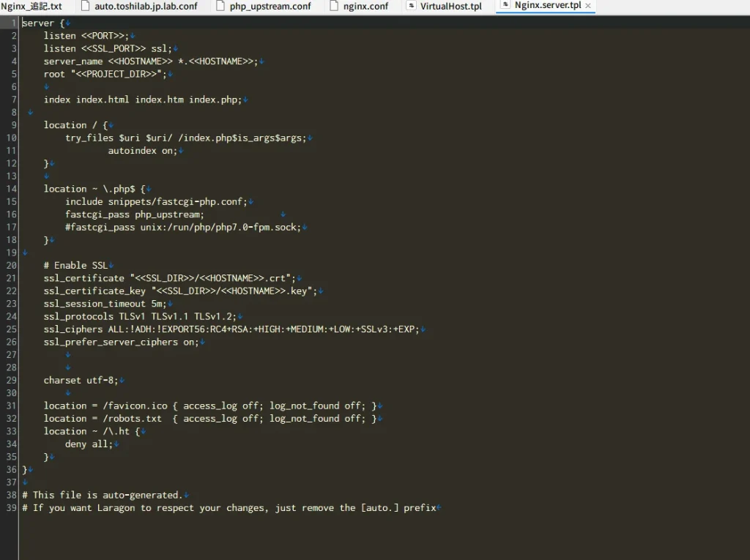Click the "deny all;" line
Viewport: 750px width, 560px height.
[89, 444]
